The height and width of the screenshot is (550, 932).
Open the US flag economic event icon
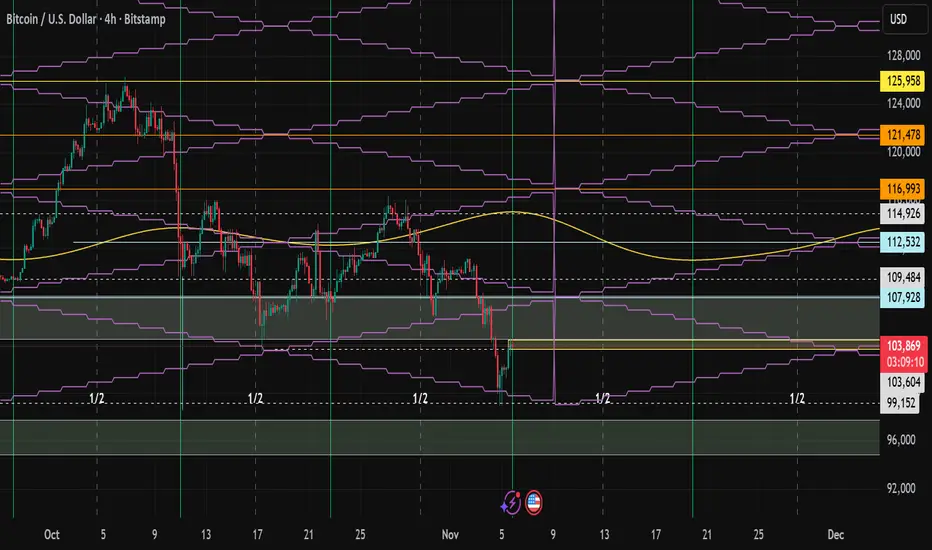coord(534,503)
